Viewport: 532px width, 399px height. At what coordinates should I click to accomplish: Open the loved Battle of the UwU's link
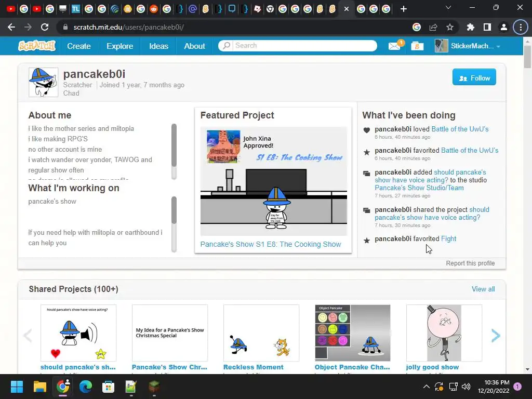point(460,129)
